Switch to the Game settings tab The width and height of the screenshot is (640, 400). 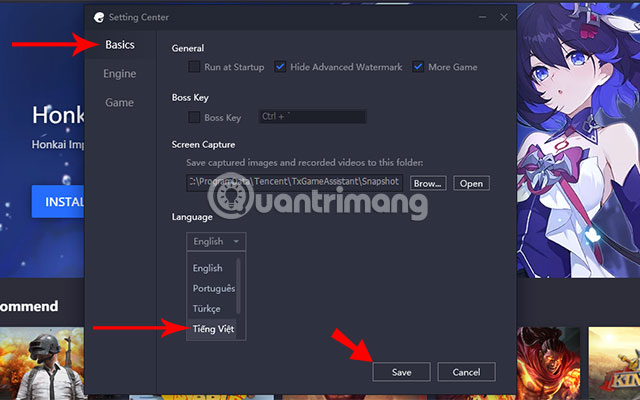pos(119,102)
